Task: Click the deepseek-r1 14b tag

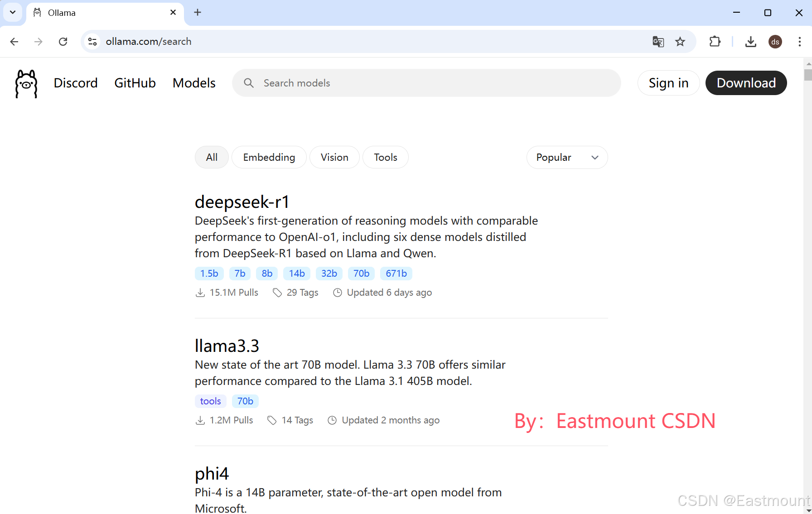Action: 297,274
